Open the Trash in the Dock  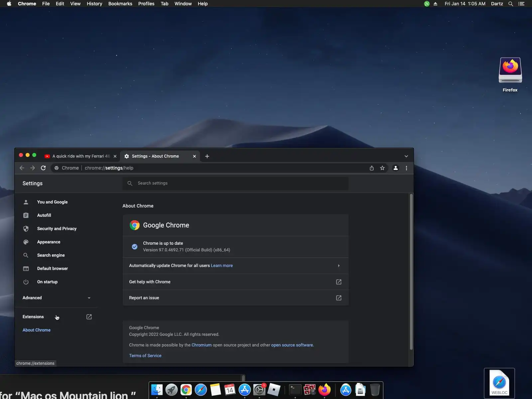375,390
